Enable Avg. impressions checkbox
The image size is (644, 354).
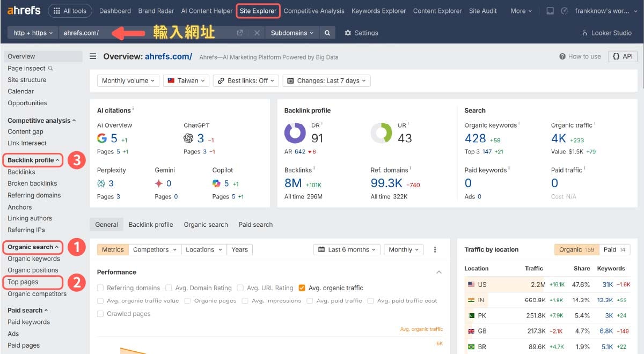[x=245, y=301]
